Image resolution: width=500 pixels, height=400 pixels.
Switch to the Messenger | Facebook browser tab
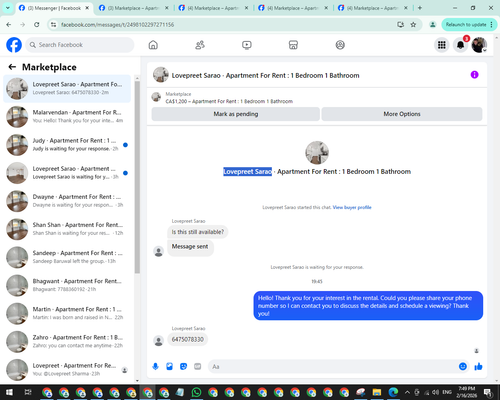[x=54, y=8]
